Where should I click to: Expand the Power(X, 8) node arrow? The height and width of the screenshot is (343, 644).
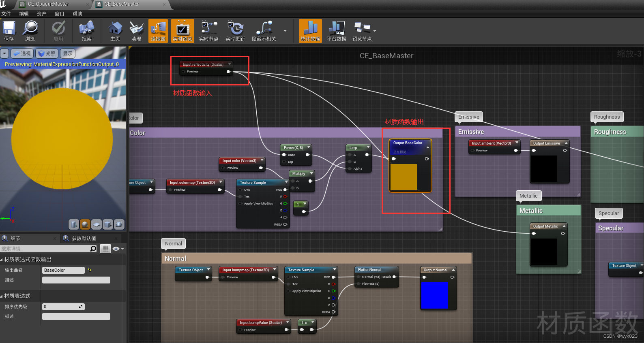pyautogui.click(x=309, y=147)
